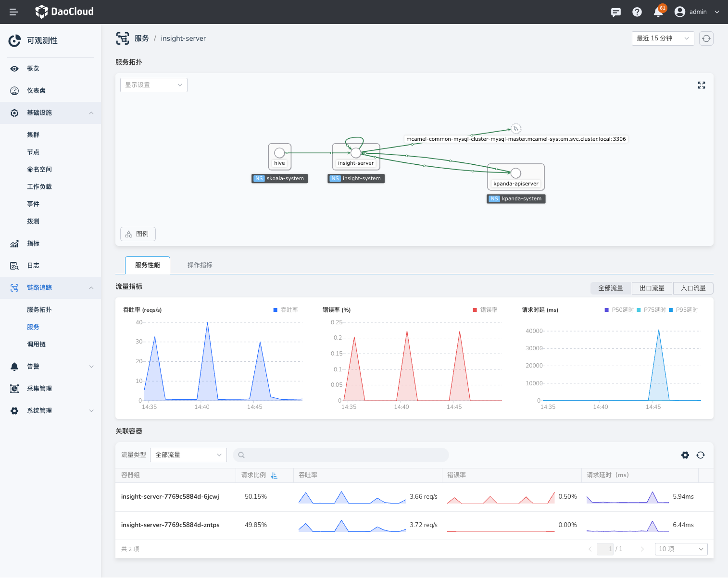This screenshot has width=728, height=578.
Task: Click the refresh button beside time range
Action: 706,38
